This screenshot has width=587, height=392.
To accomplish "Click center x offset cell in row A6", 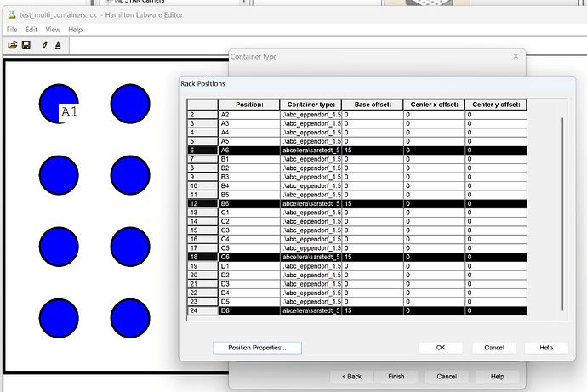I will tap(434, 151).
